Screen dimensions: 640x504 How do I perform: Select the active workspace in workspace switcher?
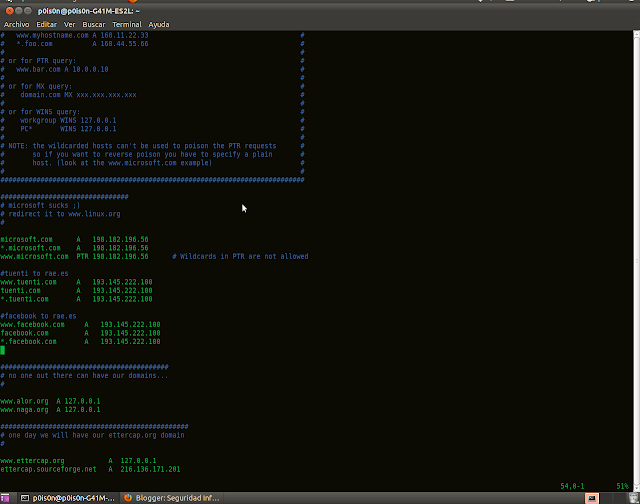[592, 498]
